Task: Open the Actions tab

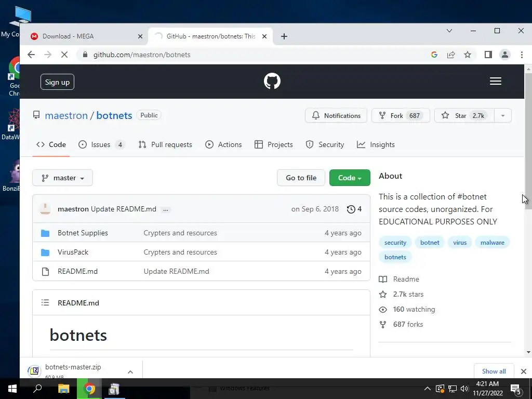Action: click(x=223, y=144)
